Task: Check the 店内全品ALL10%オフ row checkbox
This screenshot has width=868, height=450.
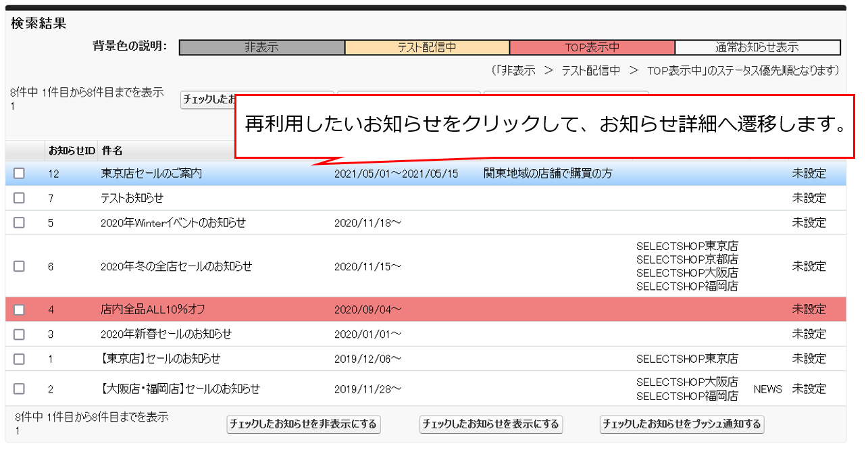Action: [19, 309]
